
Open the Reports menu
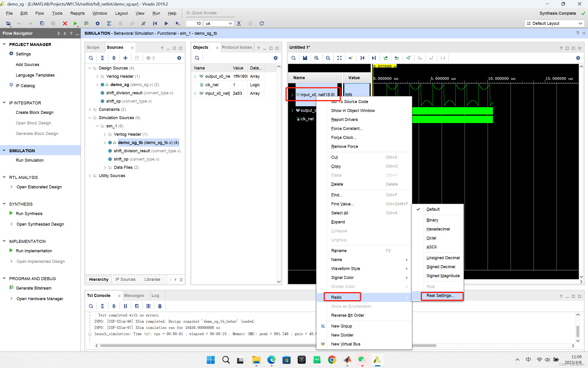pos(77,13)
